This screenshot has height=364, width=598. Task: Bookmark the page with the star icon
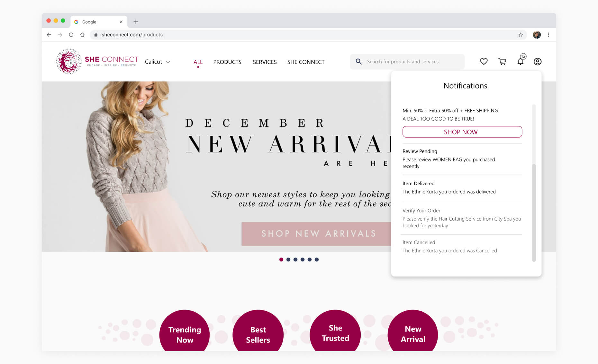pos(520,34)
